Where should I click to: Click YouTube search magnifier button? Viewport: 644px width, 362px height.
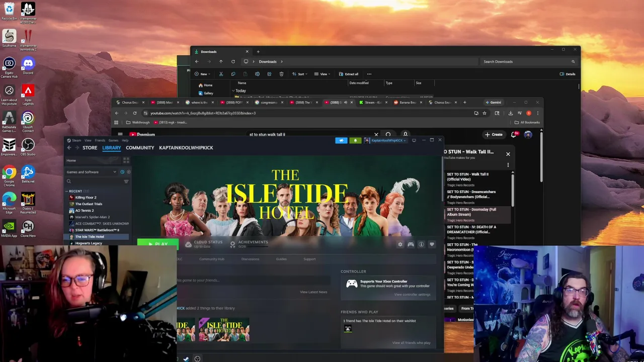[388, 135]
